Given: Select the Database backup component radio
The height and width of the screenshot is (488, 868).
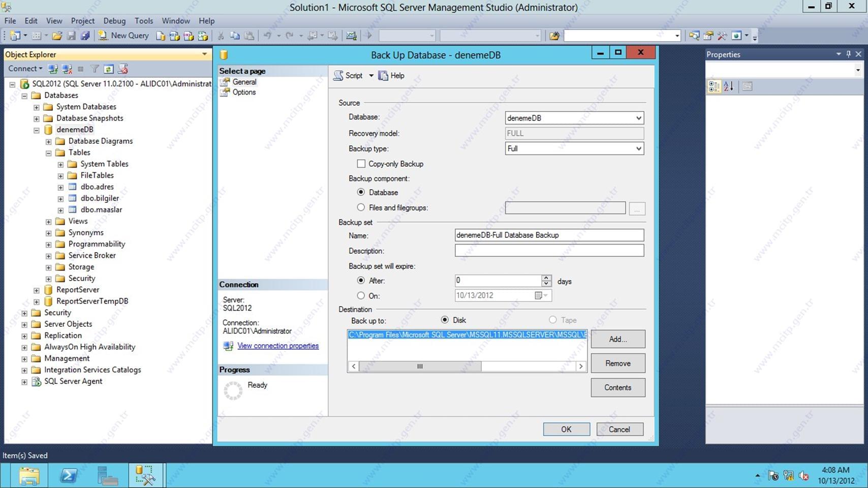Looking at the screenshot, I should (361, 192).
